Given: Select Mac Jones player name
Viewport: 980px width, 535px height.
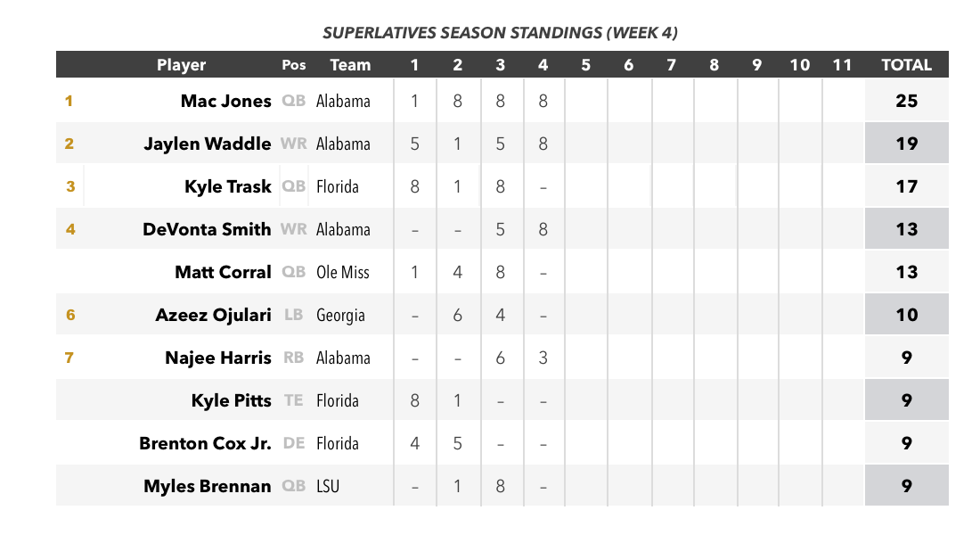Looking at the screenshot, I should (x=225, y=101).
